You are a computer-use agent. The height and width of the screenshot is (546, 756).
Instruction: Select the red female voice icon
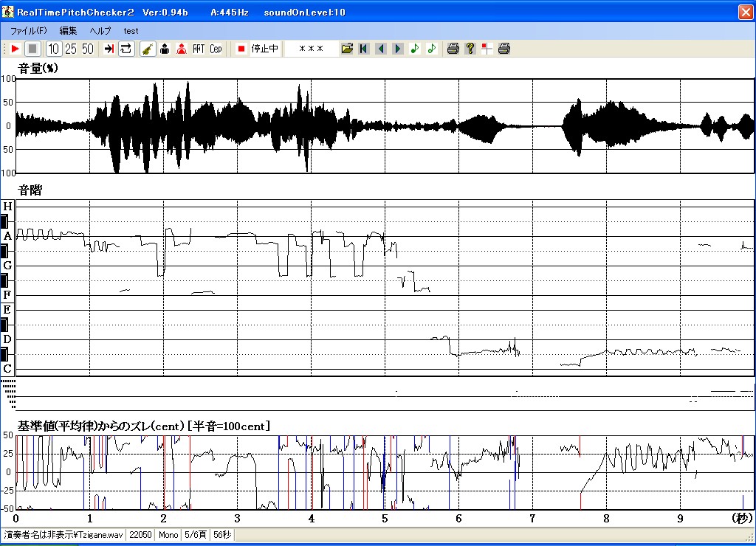[182, 49]
